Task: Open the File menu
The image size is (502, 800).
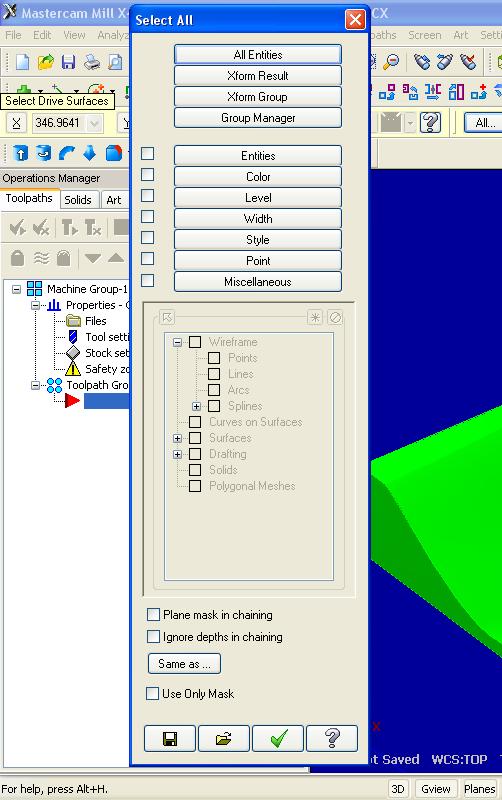Action: 13,35
